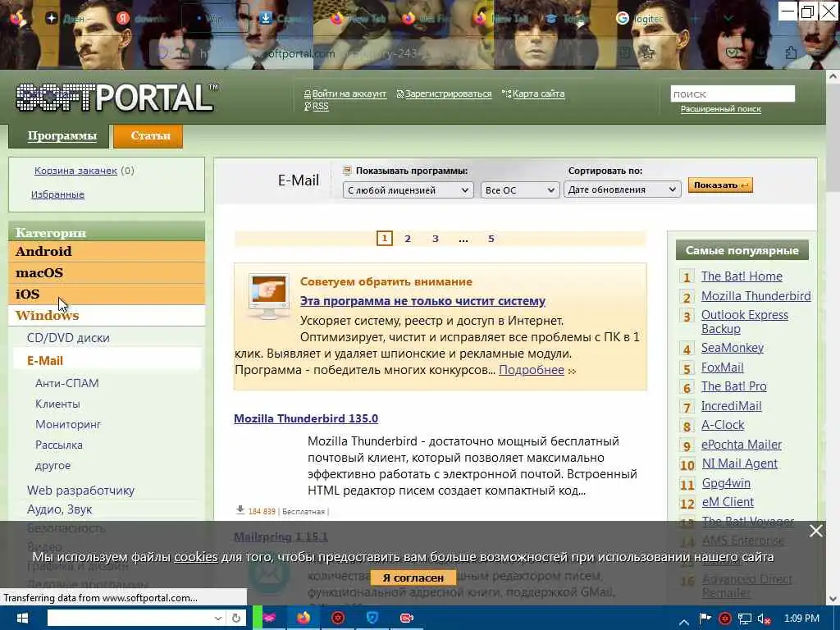Open the Дате обновления sort dropdown

point(622,189)
